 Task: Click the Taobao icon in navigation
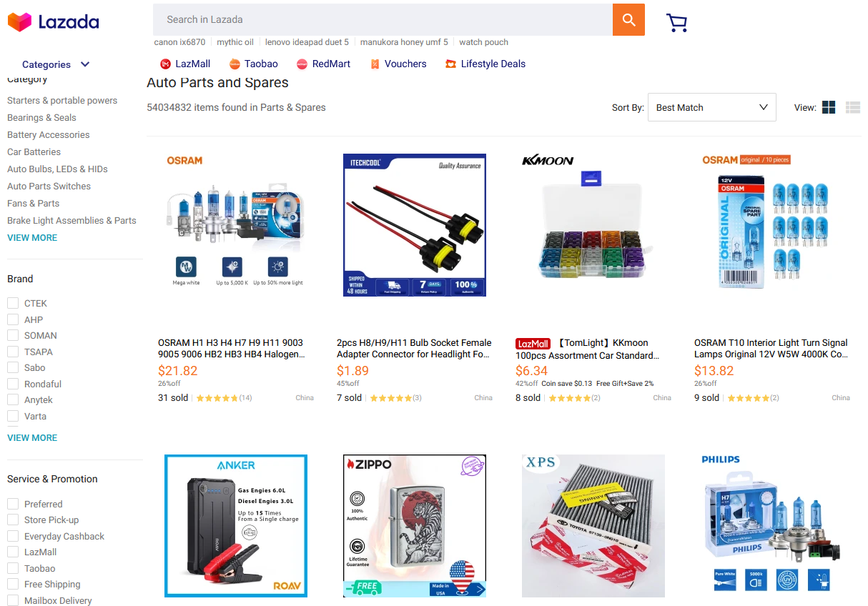pyautogui.click(x=235, y=64)
